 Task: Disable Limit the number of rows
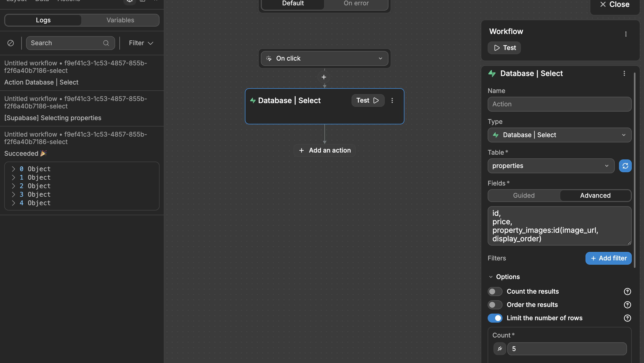[495, 318]
